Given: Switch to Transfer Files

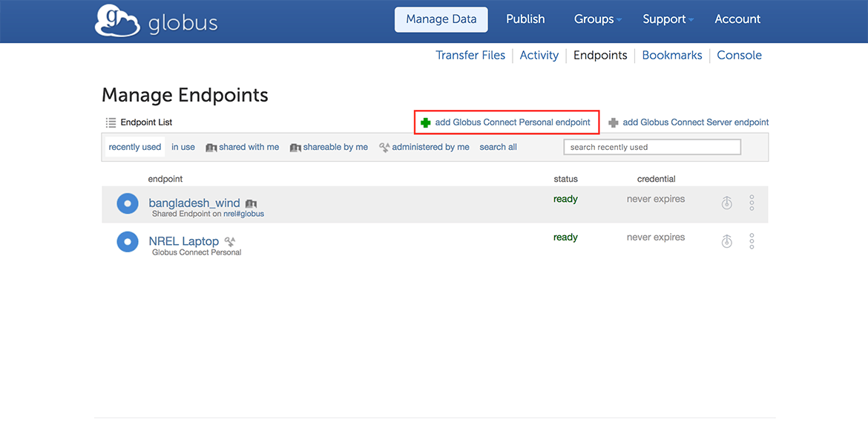Looking at the screenshot, I should tap(470, 56).
